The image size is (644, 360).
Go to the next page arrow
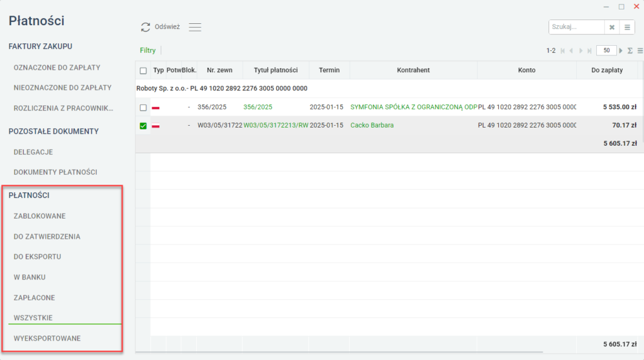tap(580, 50)
